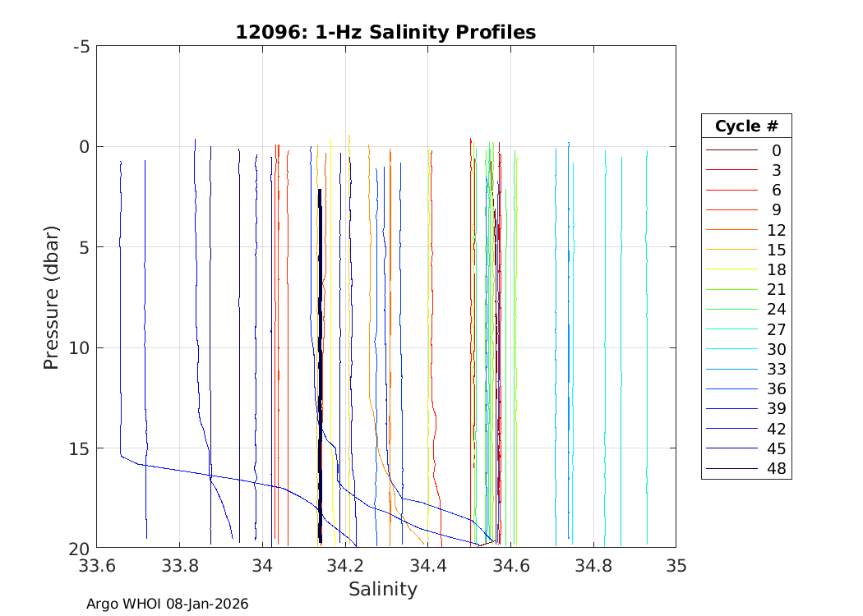
Task: Click the "Salinity" x-axis label
Action: [383, 589]
